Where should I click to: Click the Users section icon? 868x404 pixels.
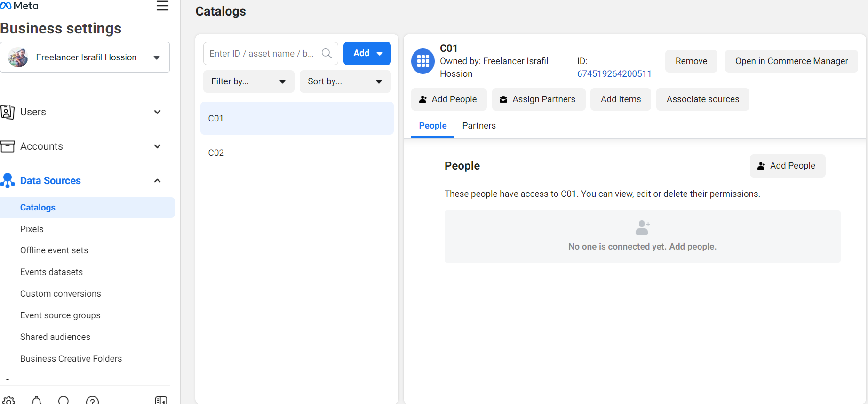click(x=8, y=112)
